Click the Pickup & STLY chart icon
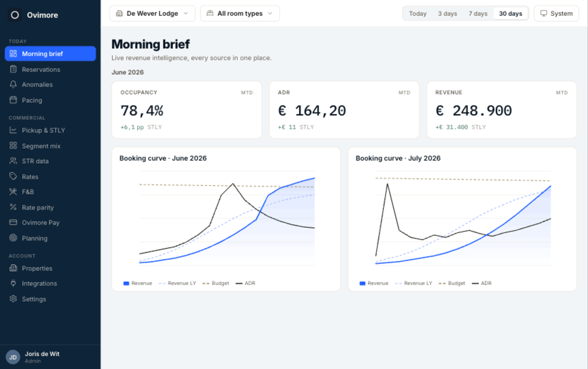The height and width of the screenshot is (369, 588). pos(13,130)
